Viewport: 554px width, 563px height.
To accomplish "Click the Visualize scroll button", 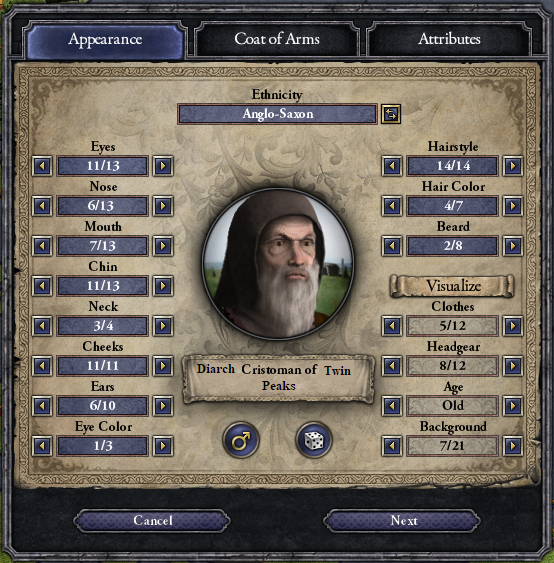I will pyautogui.click(x=452, y=286).
